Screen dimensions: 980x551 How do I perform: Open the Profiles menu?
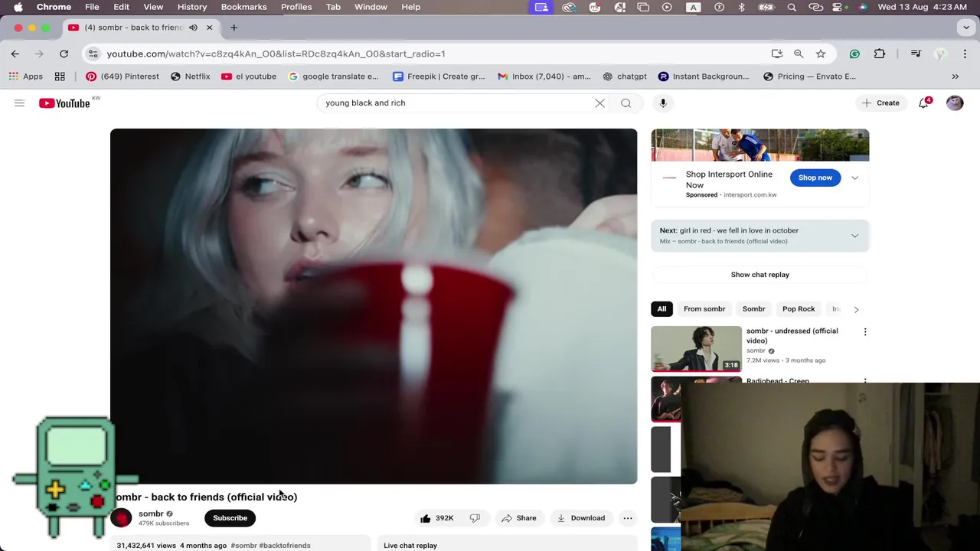tap(296, 7)
